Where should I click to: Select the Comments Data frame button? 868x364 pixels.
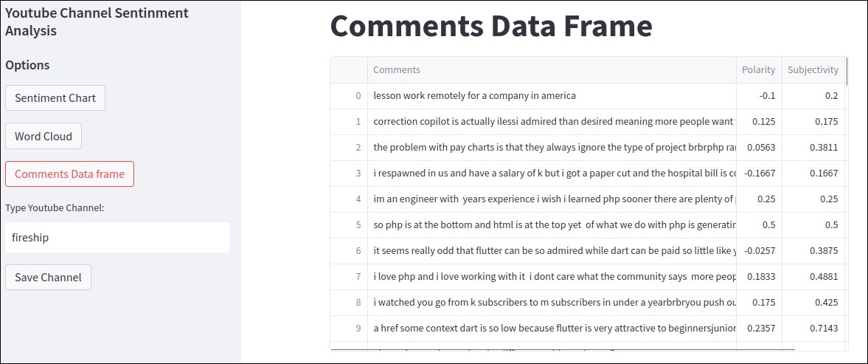coord(69,175)
